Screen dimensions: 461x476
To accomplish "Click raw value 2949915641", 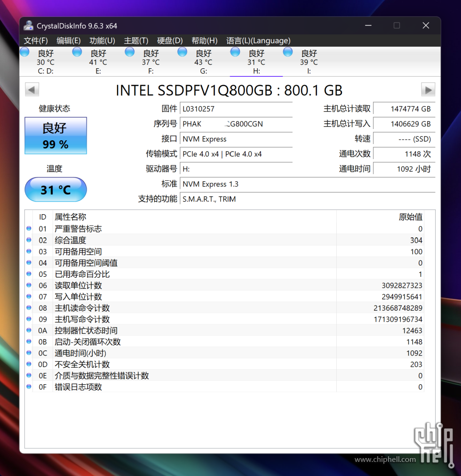I will (402, 297).
